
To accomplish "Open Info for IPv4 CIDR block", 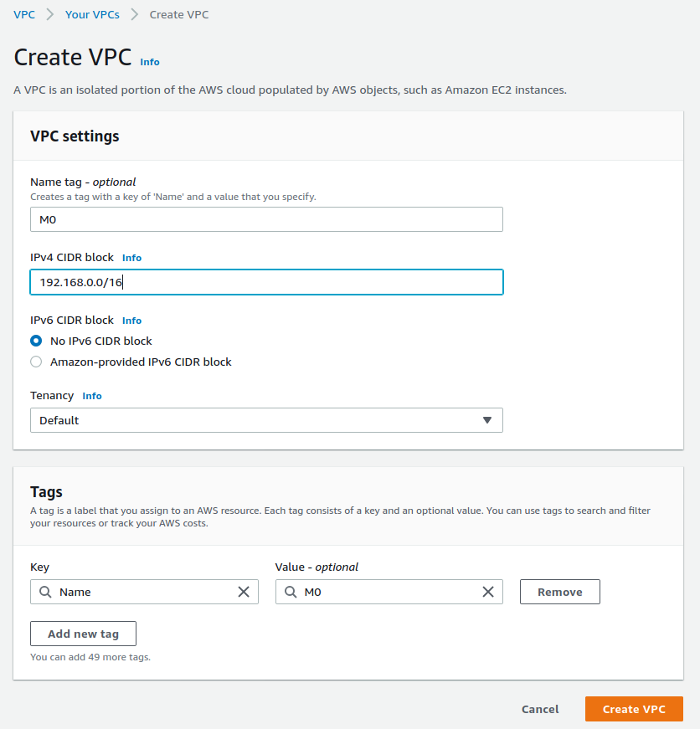I will pos(131,258).
